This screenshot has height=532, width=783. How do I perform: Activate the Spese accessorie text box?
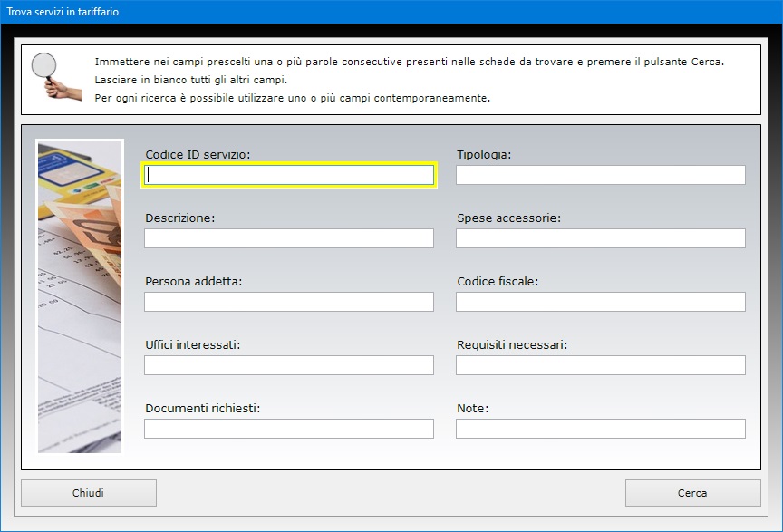[x=601, y=238]
